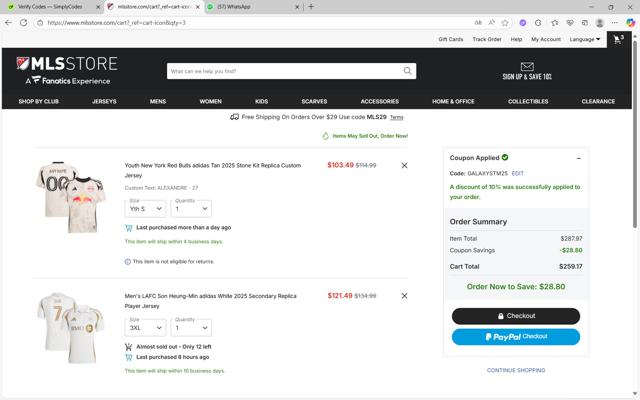Open a new browser tab

pos(311,7)
